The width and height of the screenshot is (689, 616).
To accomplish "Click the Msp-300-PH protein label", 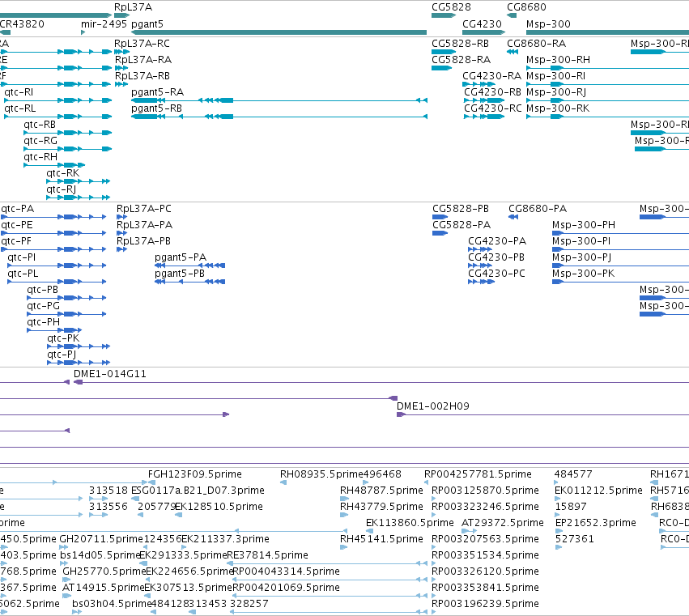I will click(x=584, y=225).
